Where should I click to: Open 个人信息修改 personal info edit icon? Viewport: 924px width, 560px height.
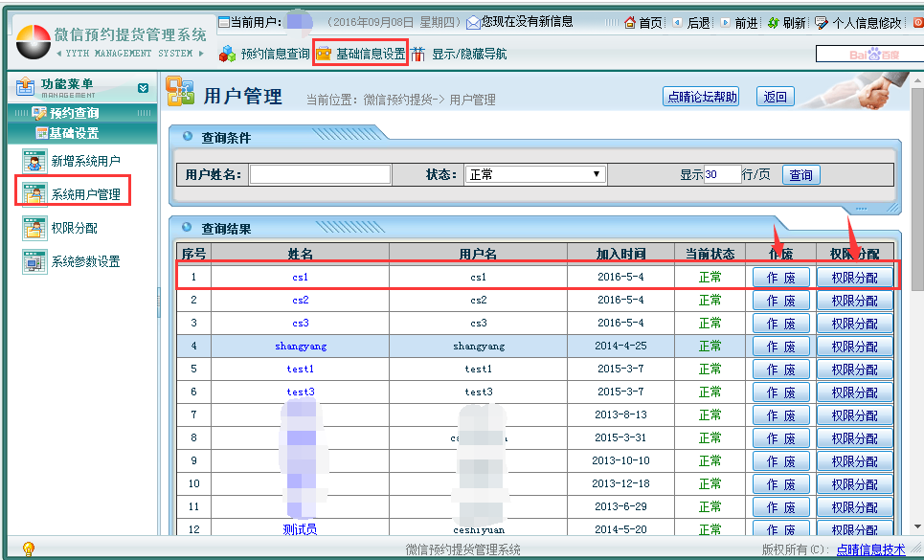(822, 22)
